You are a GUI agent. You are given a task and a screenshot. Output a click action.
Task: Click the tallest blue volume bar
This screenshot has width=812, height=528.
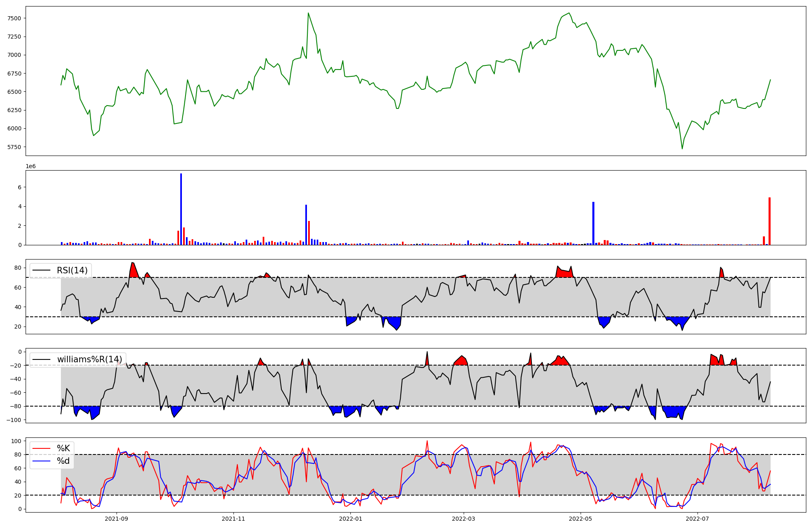point(181,209)
